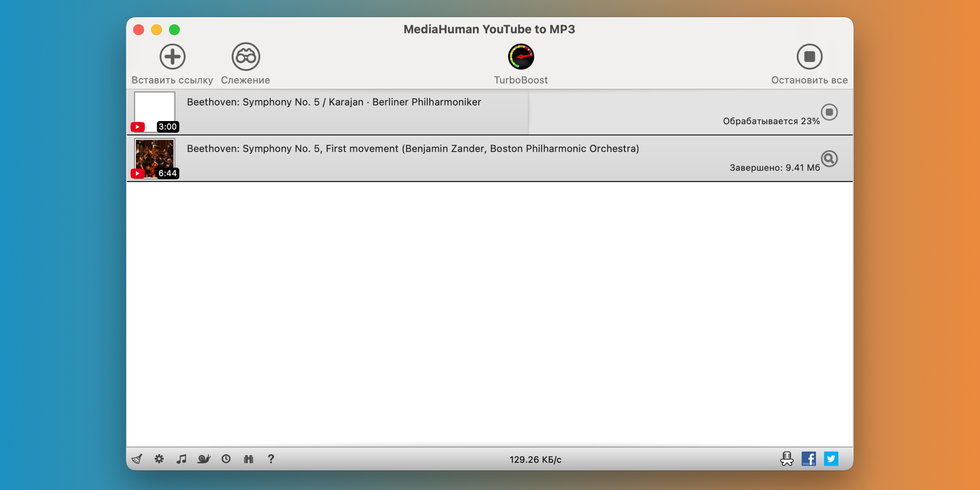Open Слежение binoculars tool

pyautogui.click(x=245, y=57)
